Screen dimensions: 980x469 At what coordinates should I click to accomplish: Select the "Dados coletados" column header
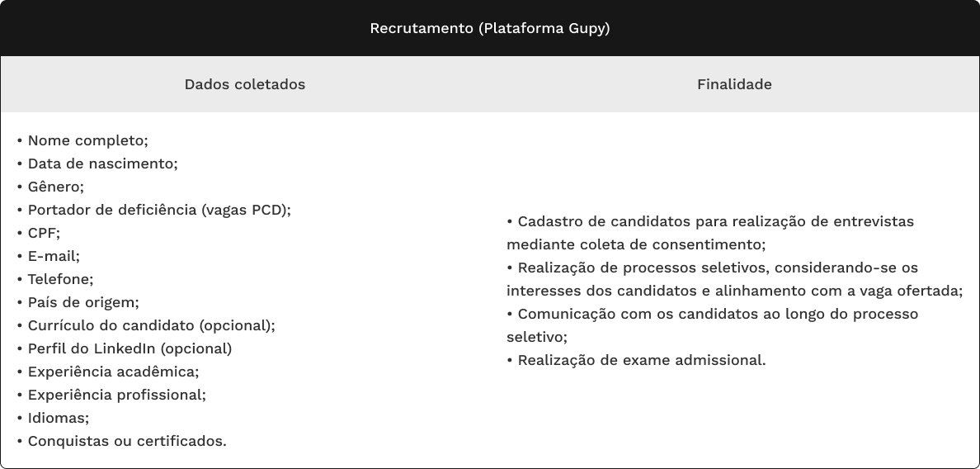[x=245, y=84]
